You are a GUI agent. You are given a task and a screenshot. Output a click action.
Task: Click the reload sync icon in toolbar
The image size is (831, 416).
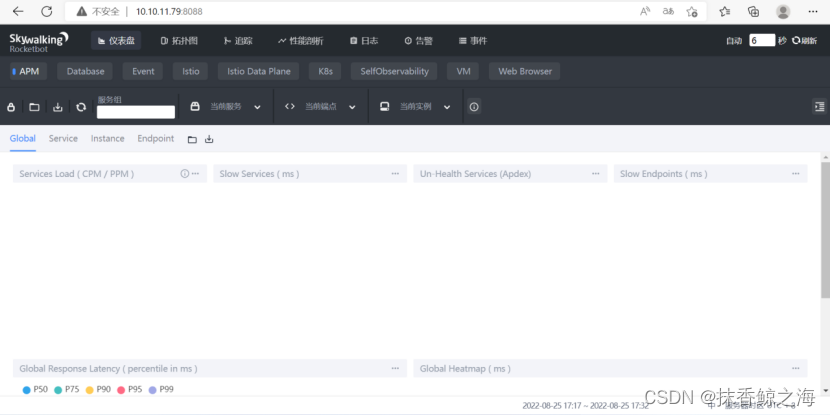tap(81, 107)
